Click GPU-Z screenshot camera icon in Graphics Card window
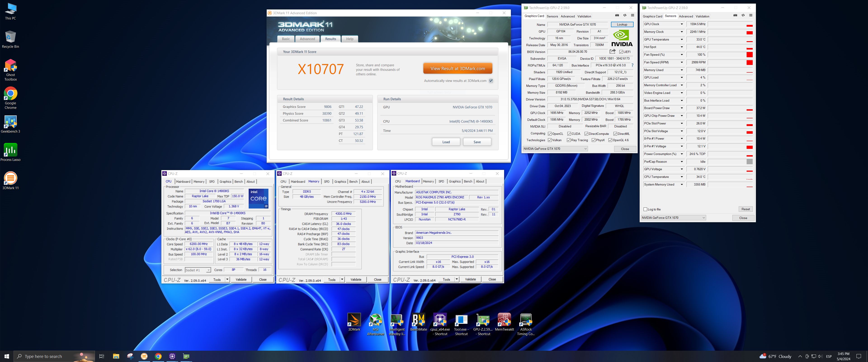 617,15
